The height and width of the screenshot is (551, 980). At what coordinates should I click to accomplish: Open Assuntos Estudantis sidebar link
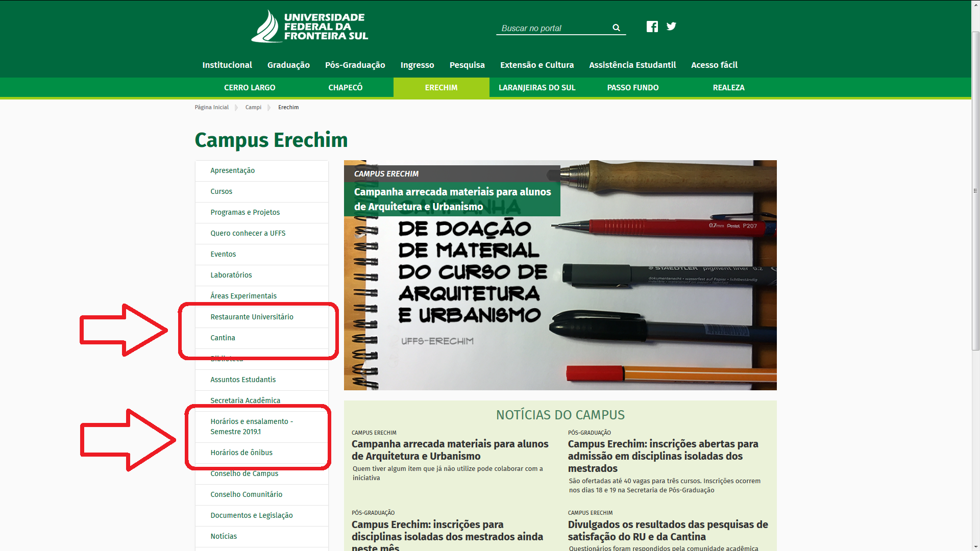[x=262, y=380]
